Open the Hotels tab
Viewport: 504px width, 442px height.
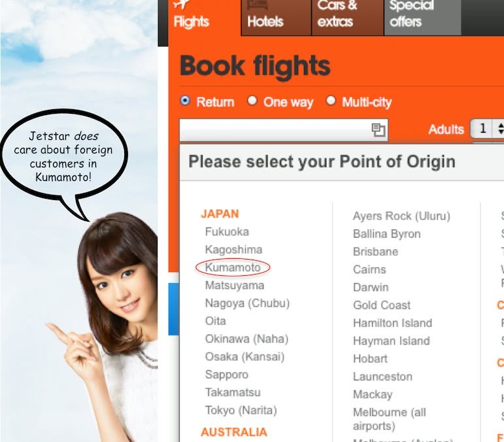click(276, 18)
